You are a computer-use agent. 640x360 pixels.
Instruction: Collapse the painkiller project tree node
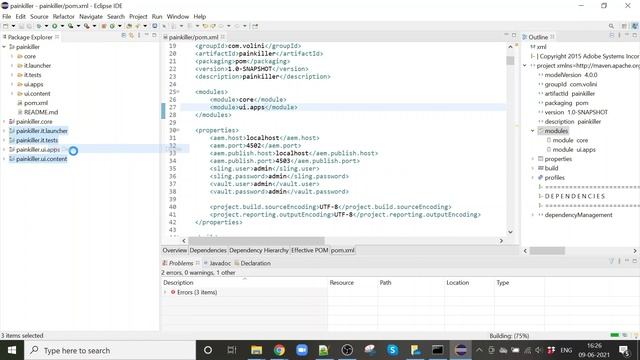click(4, 47)
